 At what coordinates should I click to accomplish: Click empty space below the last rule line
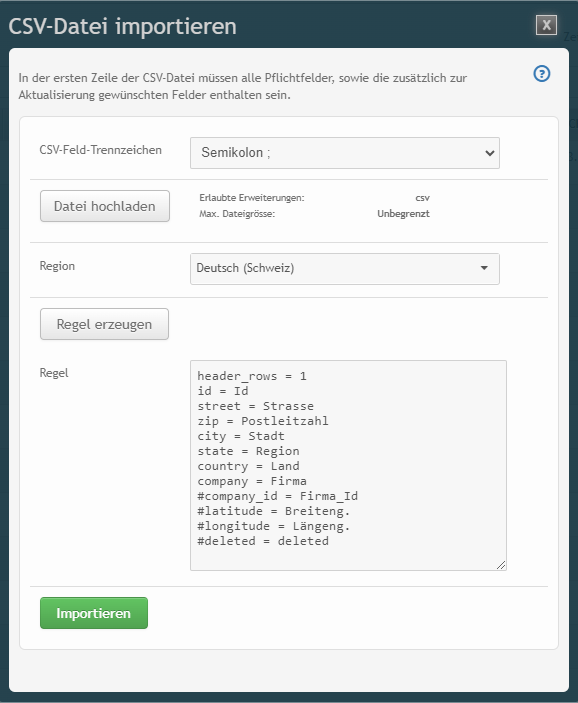[348, 558]
